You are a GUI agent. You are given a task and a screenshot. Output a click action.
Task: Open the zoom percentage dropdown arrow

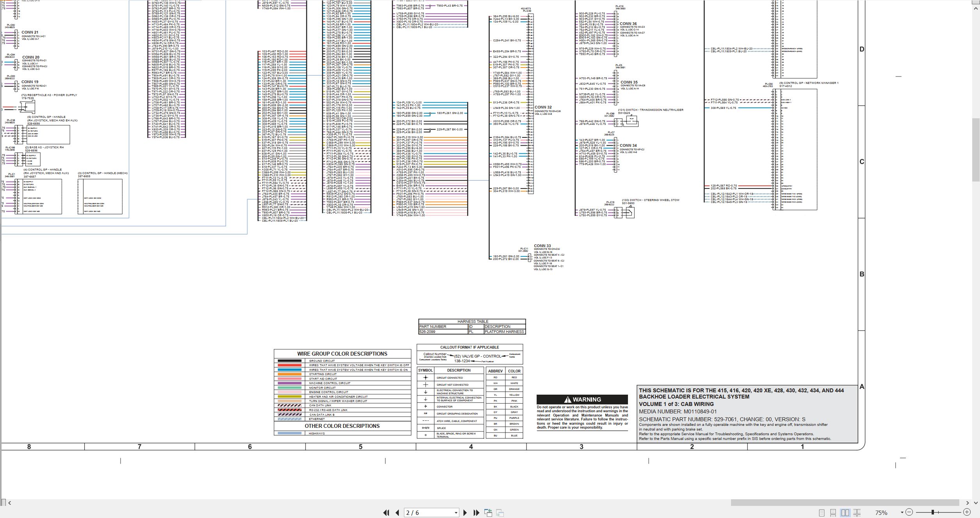click(902, 512)
